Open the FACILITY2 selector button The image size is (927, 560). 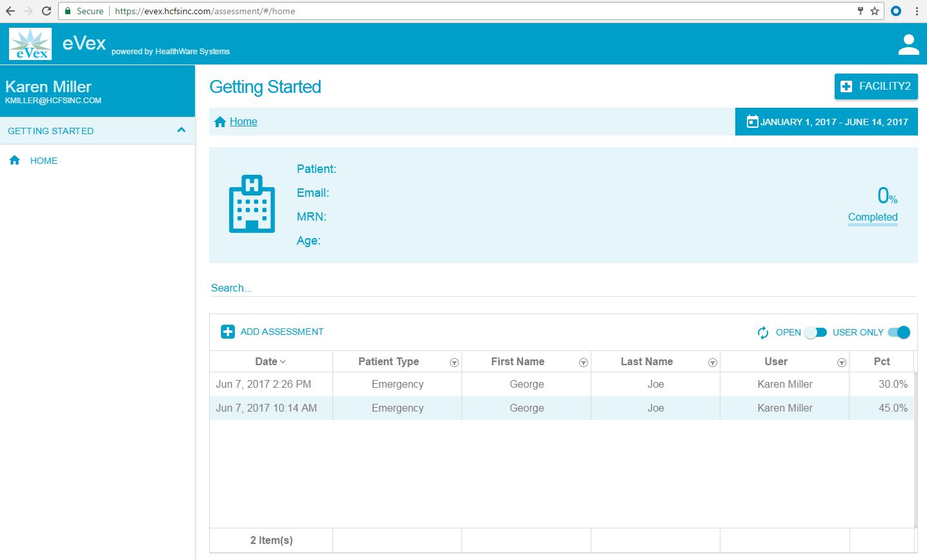click(875, 86)
